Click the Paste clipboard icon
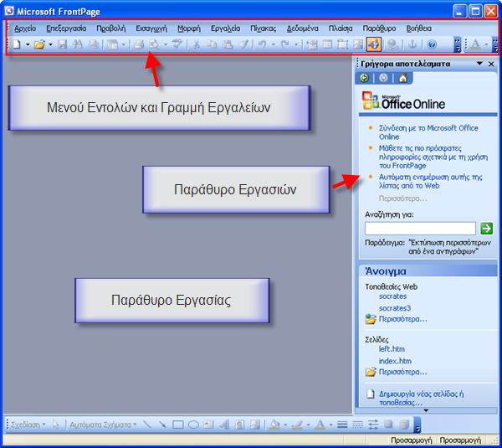The width and height of the screenshot is (502, 448). tap(228, 44)
